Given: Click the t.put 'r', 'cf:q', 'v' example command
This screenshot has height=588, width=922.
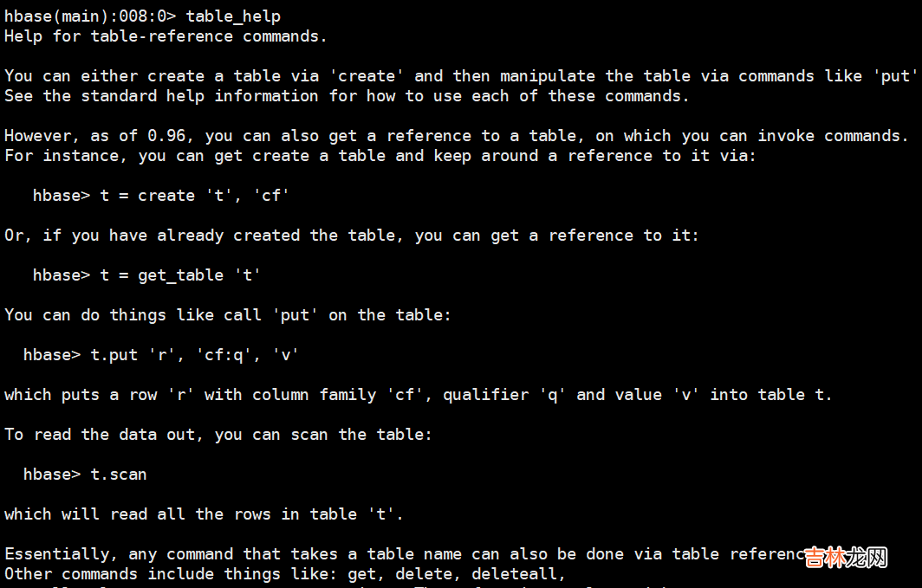Looking at the screenshot, I should click(199, 354).
